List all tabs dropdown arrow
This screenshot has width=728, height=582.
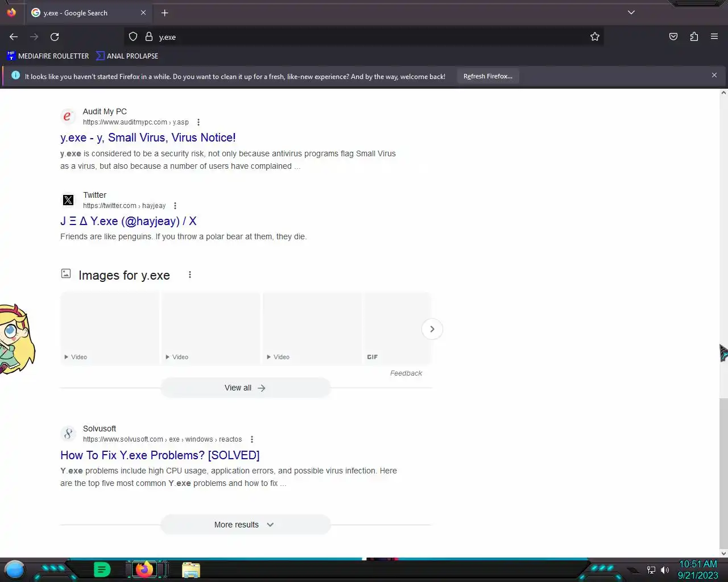[631, 13]
